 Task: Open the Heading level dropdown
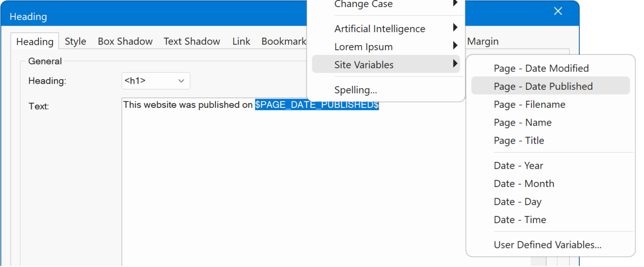point(155,81)
